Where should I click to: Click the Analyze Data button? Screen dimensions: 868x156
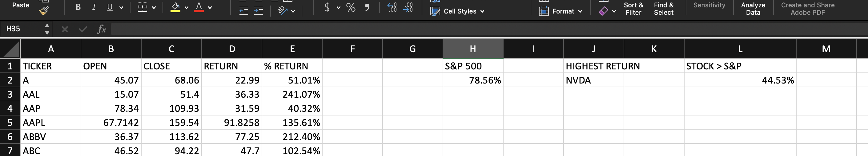[753, 9]
